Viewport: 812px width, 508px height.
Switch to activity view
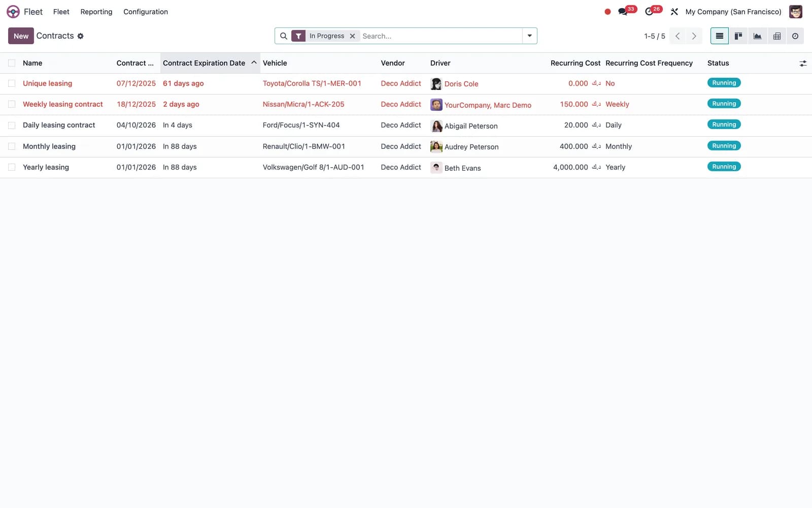(x=795, y=36)
